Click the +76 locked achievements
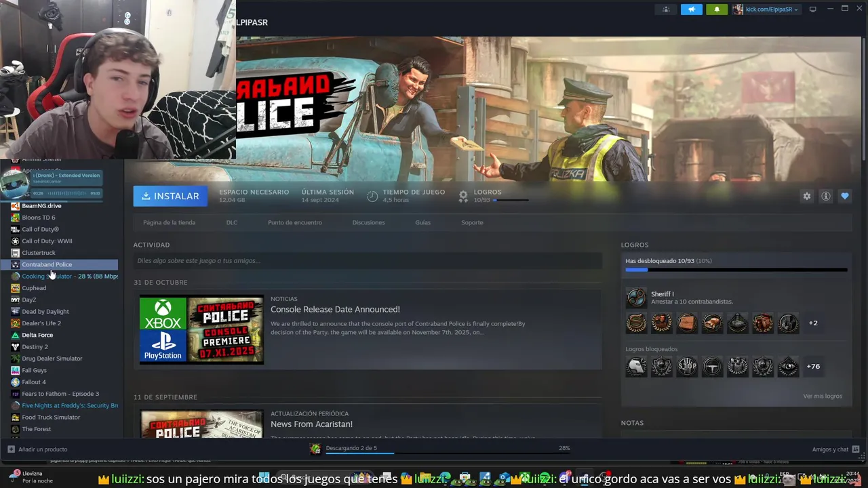 coord(813,367)
